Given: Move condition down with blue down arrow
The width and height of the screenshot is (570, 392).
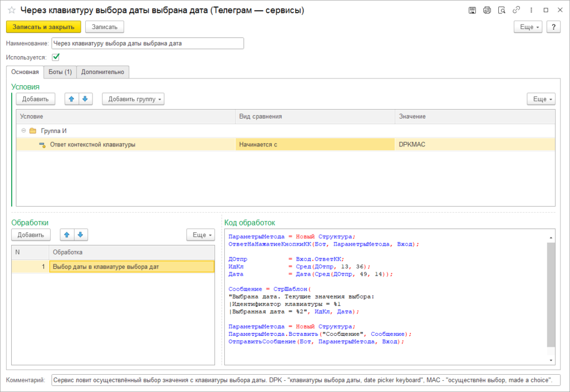Looking at the screenshot, I should [x=85, y=99].
